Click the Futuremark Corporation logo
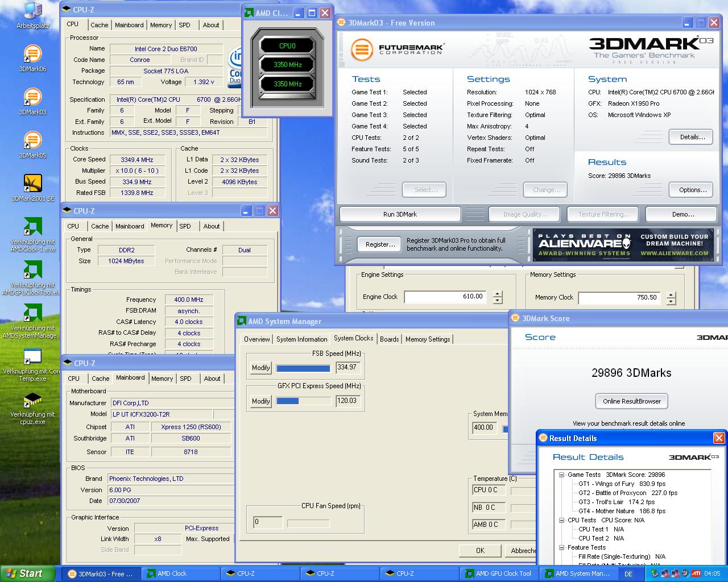 tap(397, 49)
